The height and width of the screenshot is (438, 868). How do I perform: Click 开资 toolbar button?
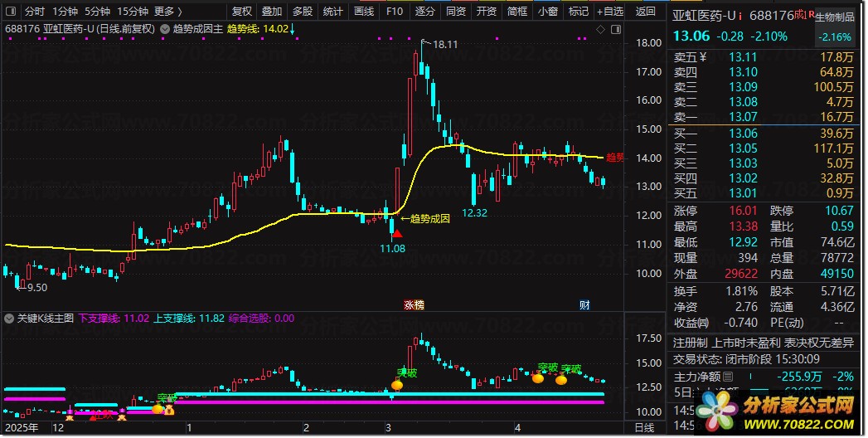[x=486, y=11]
